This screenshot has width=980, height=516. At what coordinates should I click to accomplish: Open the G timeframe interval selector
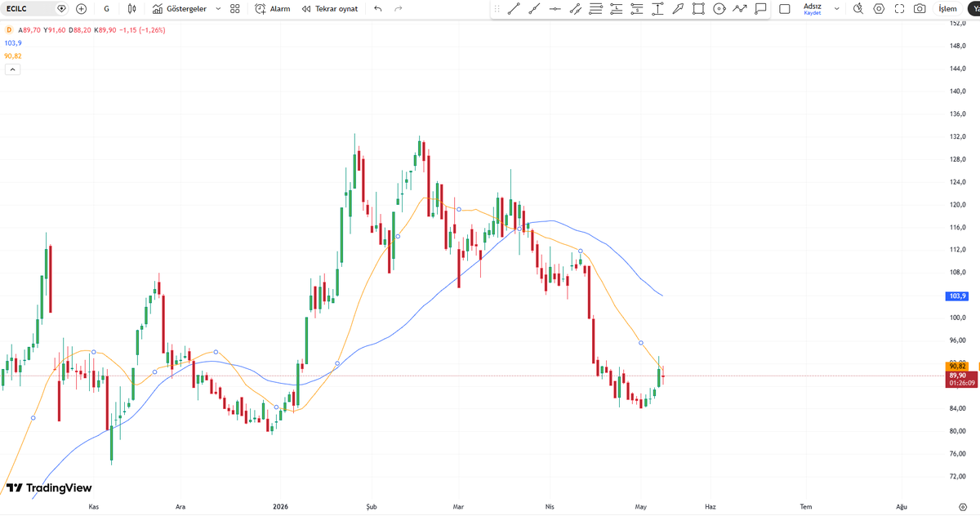(107, 9)
